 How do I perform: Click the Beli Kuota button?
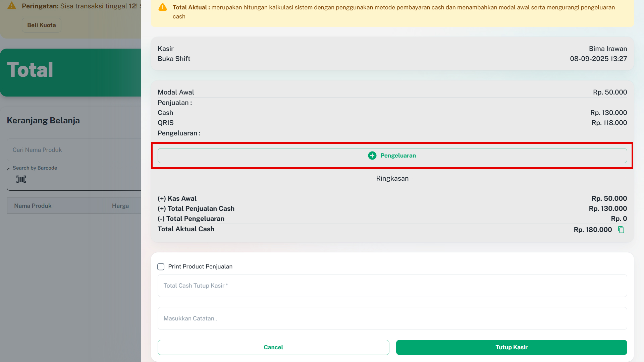point(41,25)
